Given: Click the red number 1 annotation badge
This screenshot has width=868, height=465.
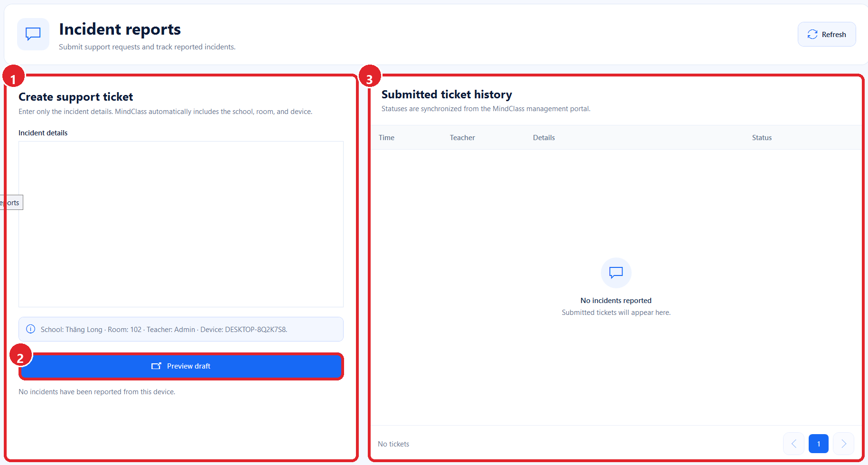Looking at the screenshot, I should point(13,76).
